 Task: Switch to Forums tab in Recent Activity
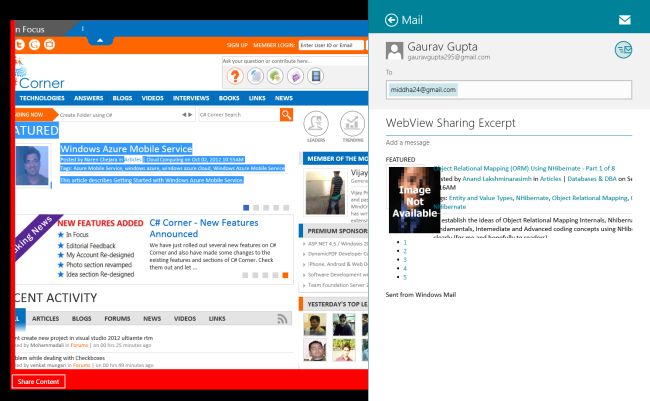(x=117, y=318)
